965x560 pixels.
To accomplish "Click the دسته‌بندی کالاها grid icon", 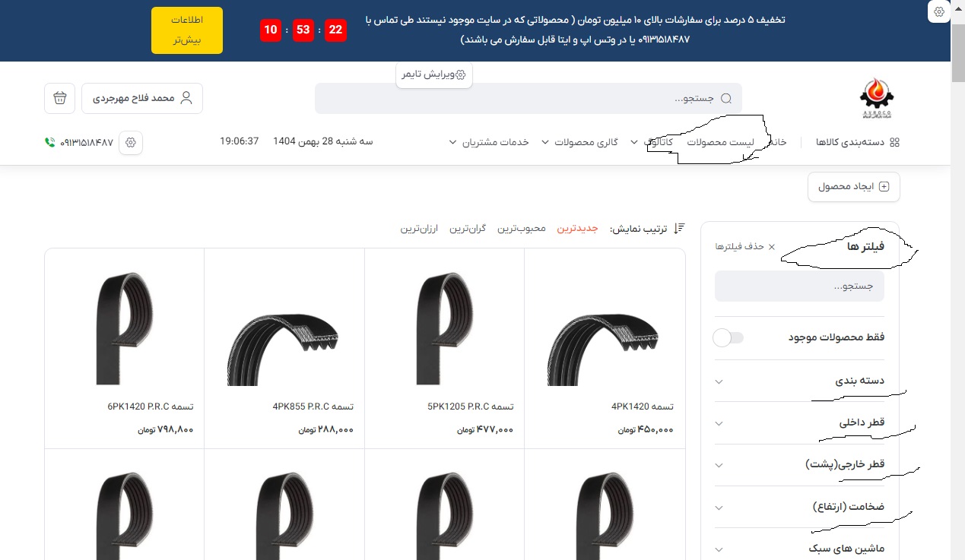I will 894,142.
